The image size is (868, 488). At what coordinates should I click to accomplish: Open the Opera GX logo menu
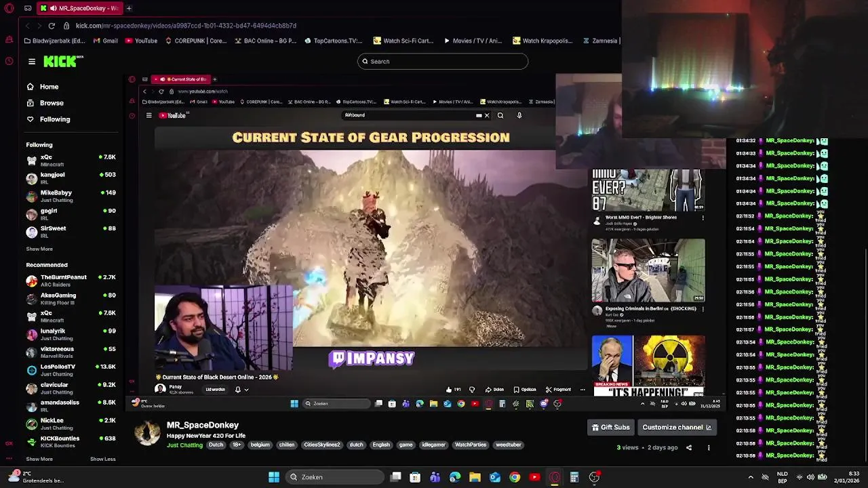(x=9, y=8)
